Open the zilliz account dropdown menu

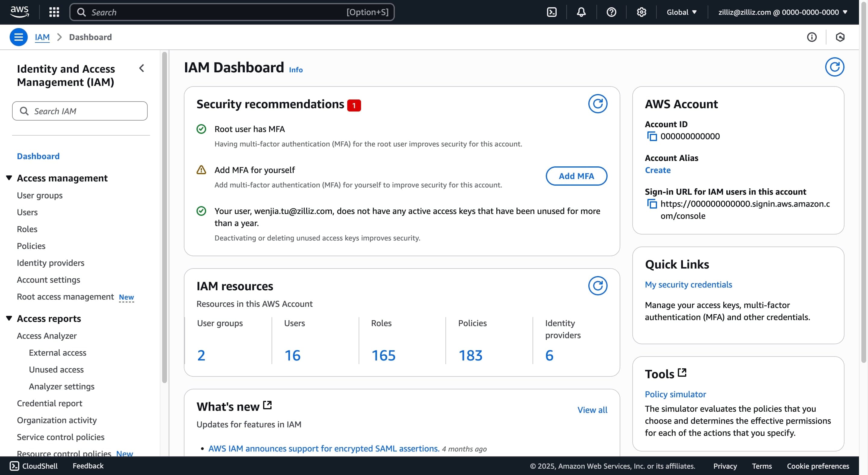coord(783,12)
